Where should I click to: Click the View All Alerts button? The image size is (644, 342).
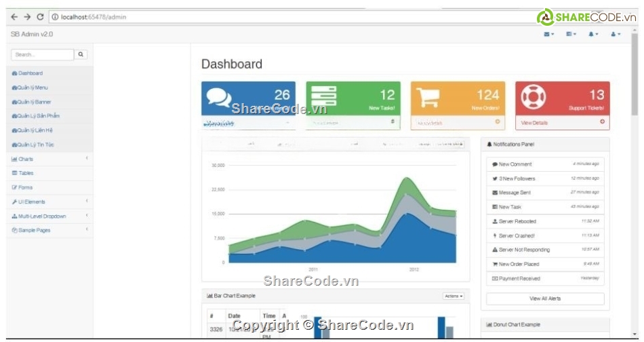(x=545, y=299)
